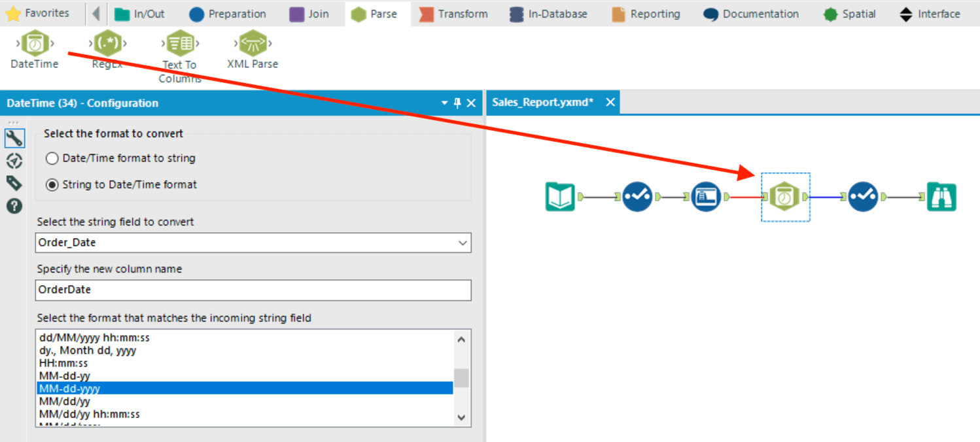
Task: Click the collapse arrow left of In/Out
Action: (96, 13)
